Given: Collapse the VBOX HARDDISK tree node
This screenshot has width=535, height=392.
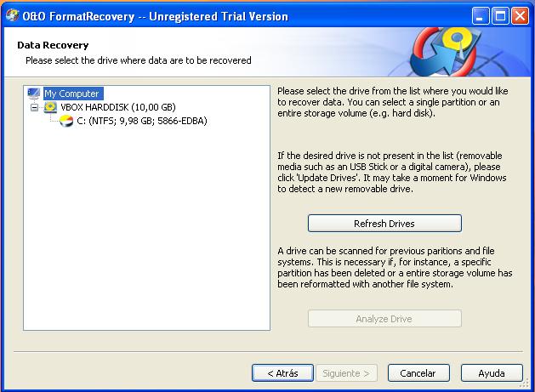Looking at the screenshot, I should click(34, 107).
